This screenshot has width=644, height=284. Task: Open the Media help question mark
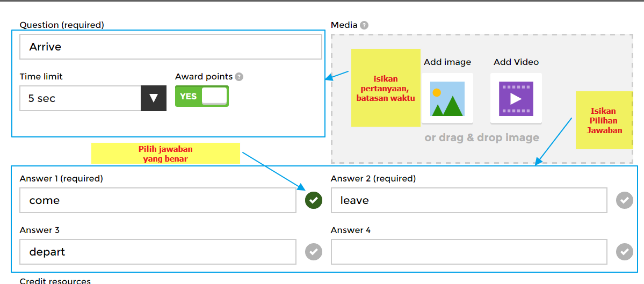point(364,25)
